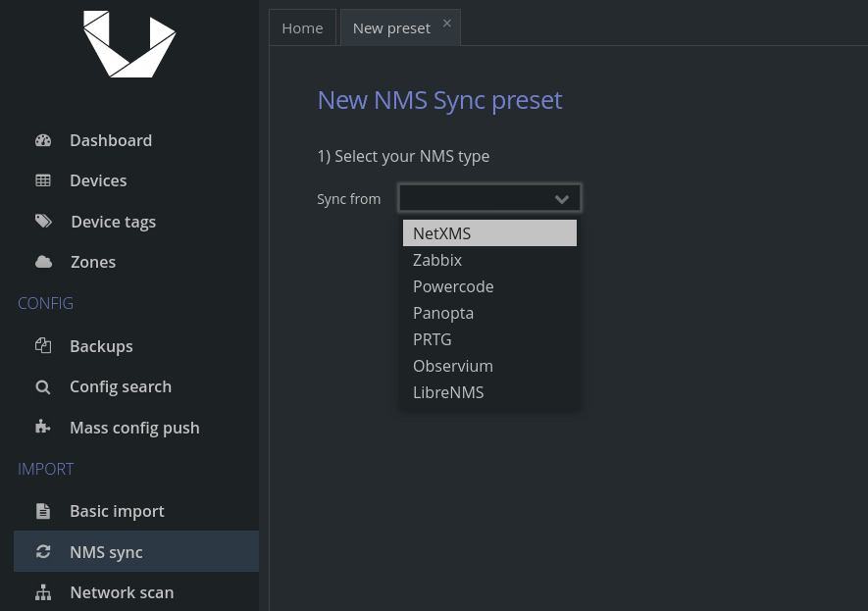The height and width of the screenshot is (611, 868).
Task: Choose Zabbix as NMS type
Action: pos(489,260)
